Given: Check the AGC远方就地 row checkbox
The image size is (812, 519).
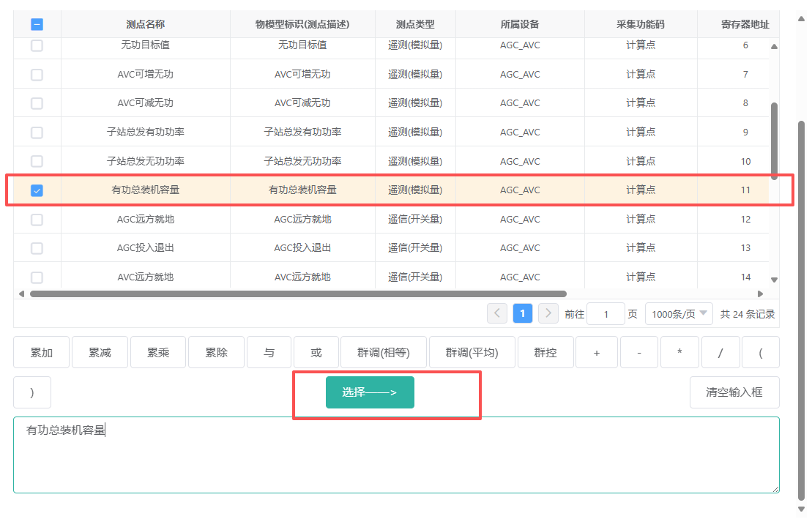Looking at the screenshot, I should [37, 220].
